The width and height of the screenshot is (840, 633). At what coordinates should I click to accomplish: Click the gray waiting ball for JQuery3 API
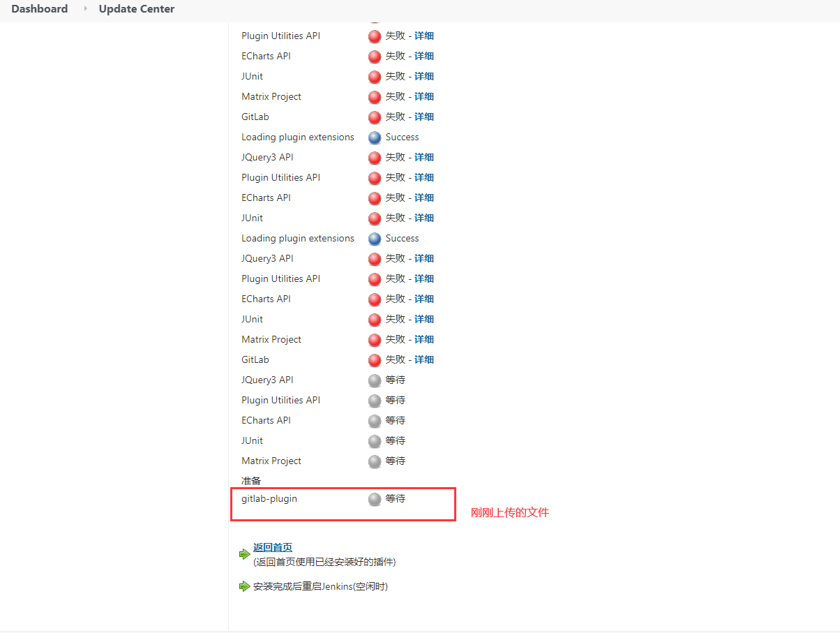(x=375, y=380)
